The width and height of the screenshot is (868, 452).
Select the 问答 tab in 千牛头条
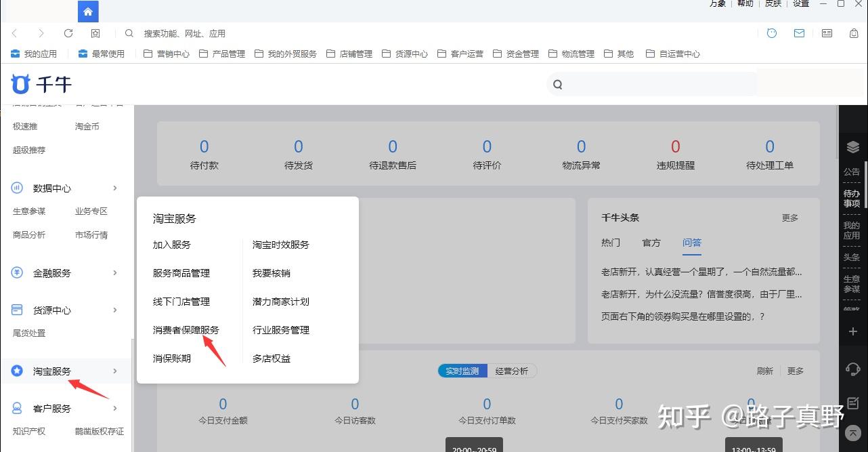(692, 243)
